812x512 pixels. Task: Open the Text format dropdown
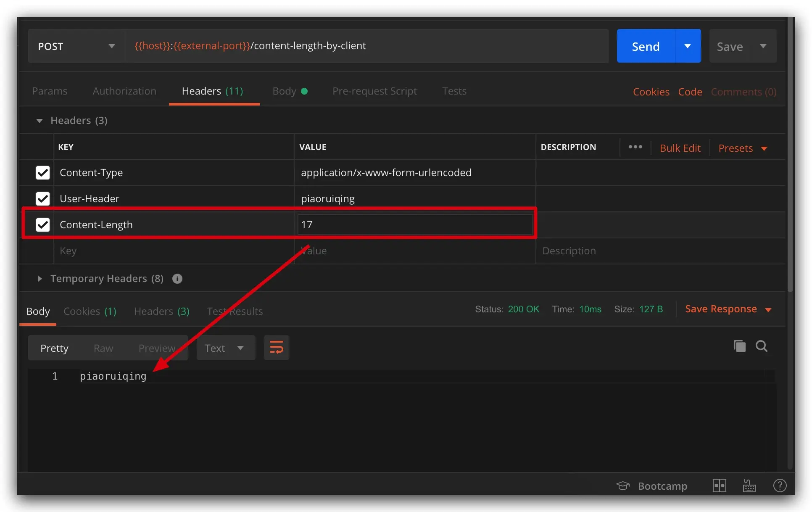point(226,348)
